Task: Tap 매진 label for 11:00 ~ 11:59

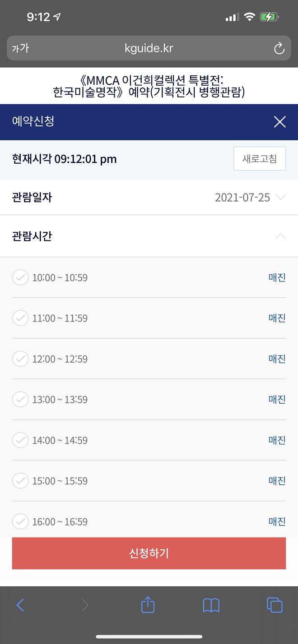Action: point(277,318)
